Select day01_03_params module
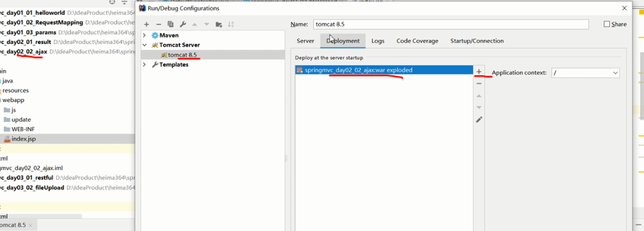This screenshot has height=231, width=644. click(28, 32)
